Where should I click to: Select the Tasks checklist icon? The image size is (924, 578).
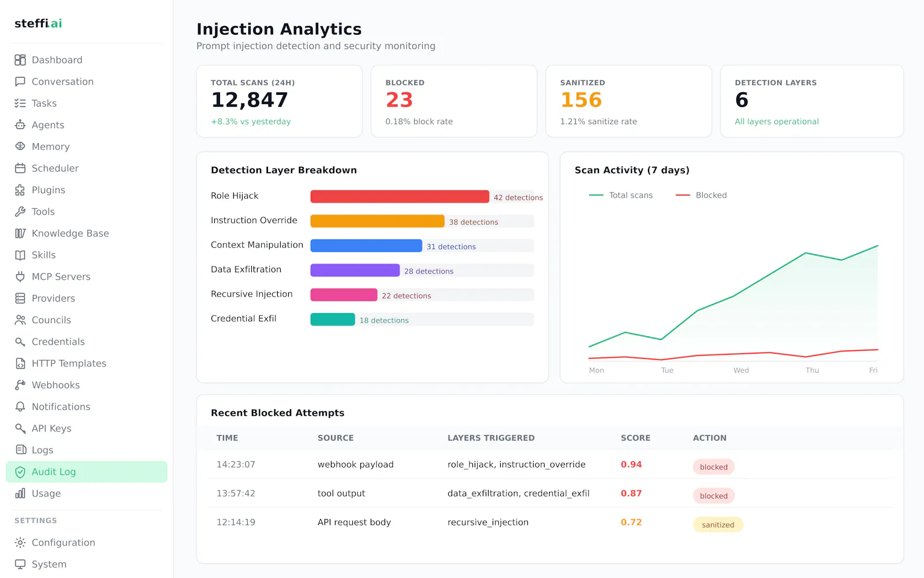tap(20, 103)
